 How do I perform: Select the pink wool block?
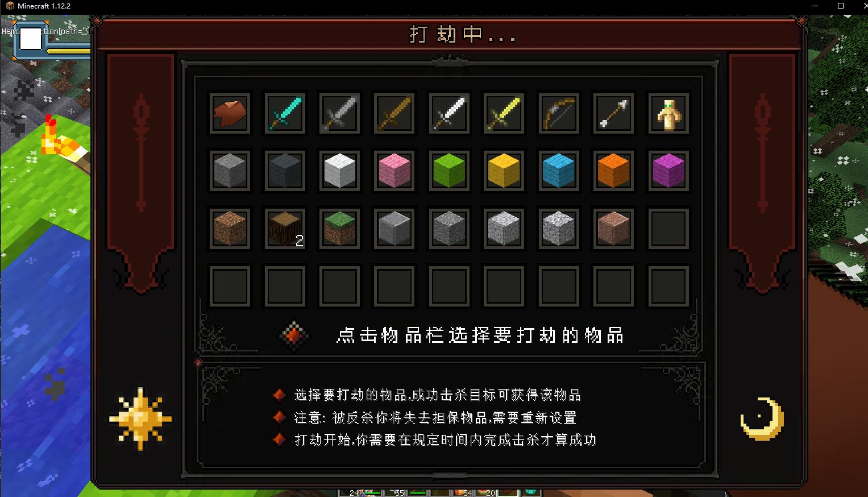(x=394, y=171)
